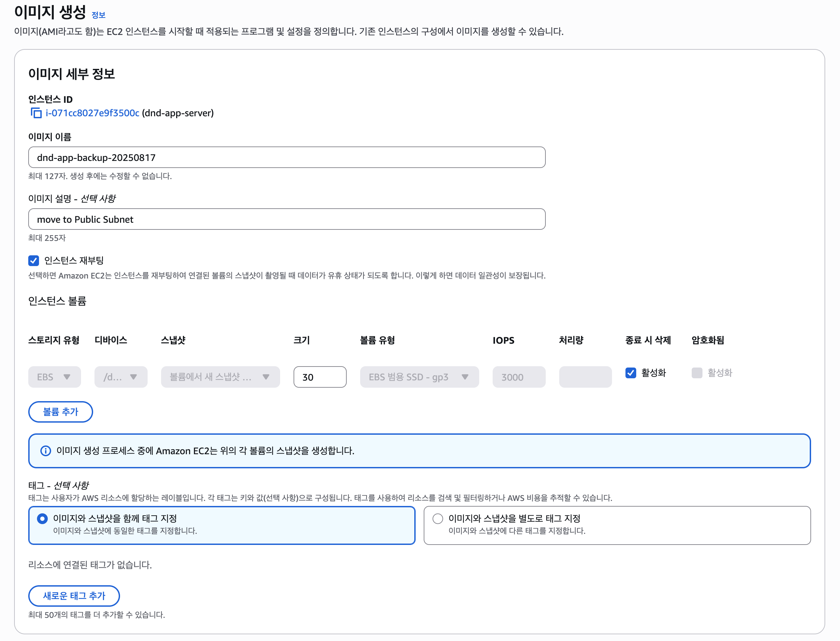The height and width of the screenshot is (641, 840).
Task: Click the info circle icon in the blue alert
Action: click(45, 451)
